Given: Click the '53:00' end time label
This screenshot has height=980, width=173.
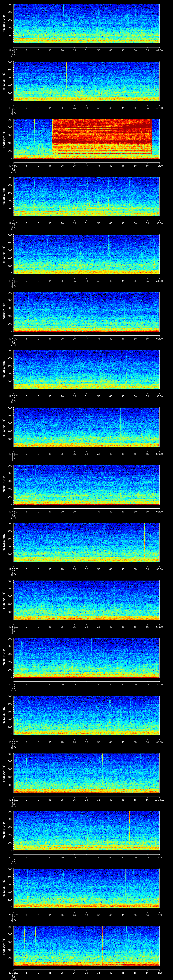Looking at the screenshot, I should (x=160, y=396).
